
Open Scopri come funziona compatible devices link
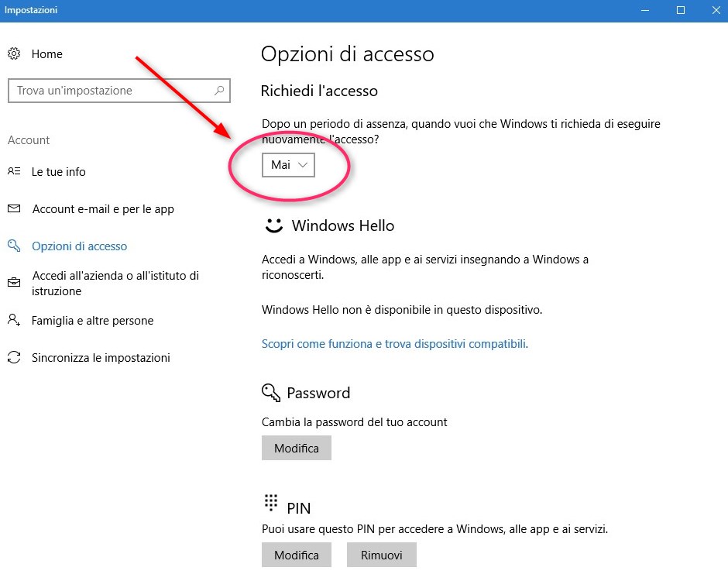click(395, 344)
